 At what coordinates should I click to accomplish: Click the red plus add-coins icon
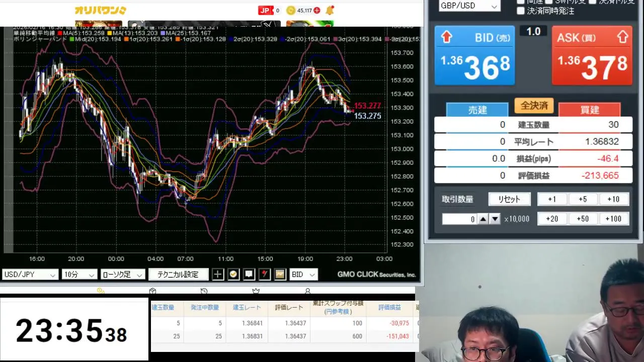[316, 11]
